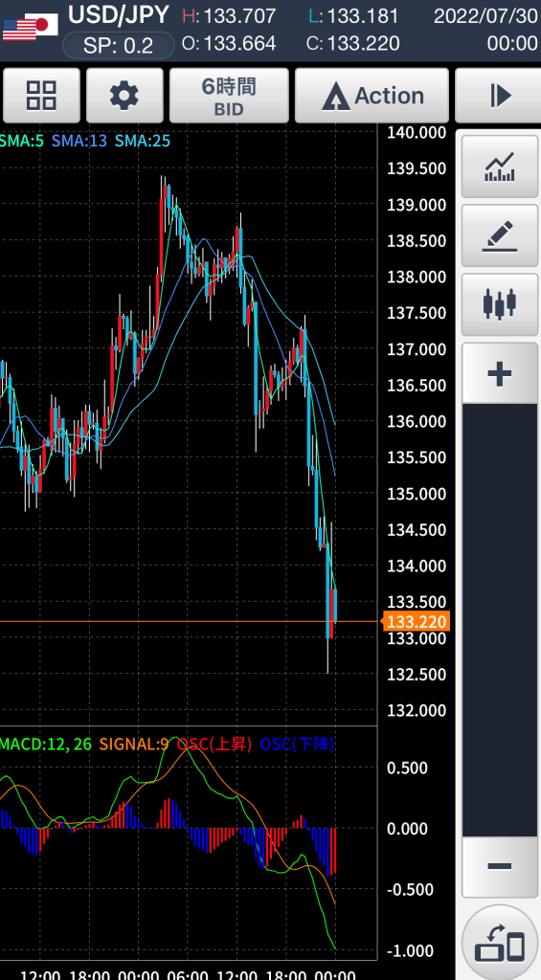Tap the zoom slider track between plus and minus
Image resolution: width=541 pixels, height=980 pixels.
point(500,620)
